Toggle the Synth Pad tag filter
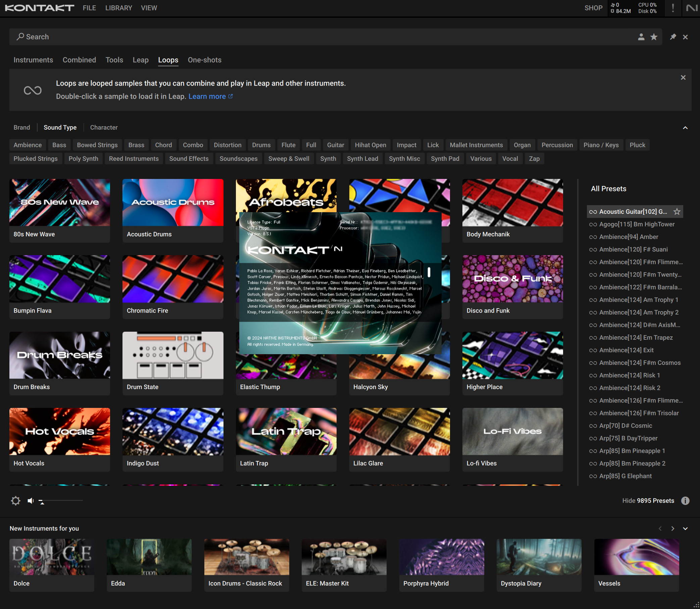700x609 pixels. click(445, 159)
